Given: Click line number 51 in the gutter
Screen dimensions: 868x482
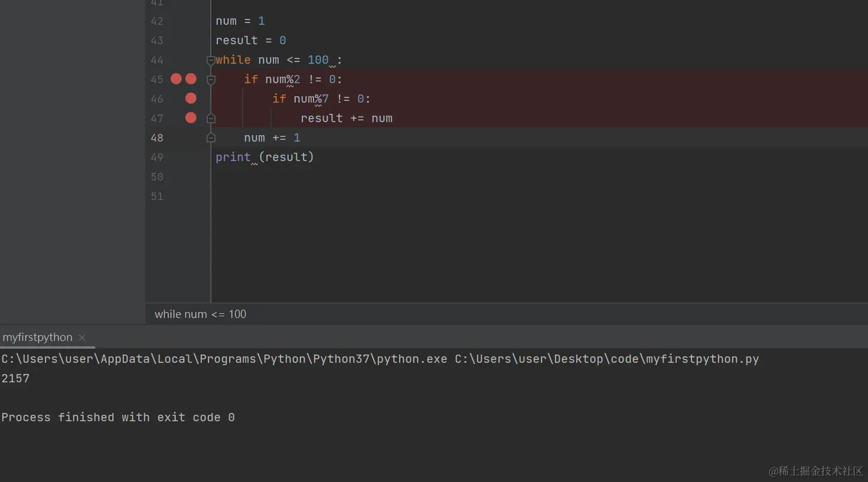Looking at the screenshot, I should 157,196.
